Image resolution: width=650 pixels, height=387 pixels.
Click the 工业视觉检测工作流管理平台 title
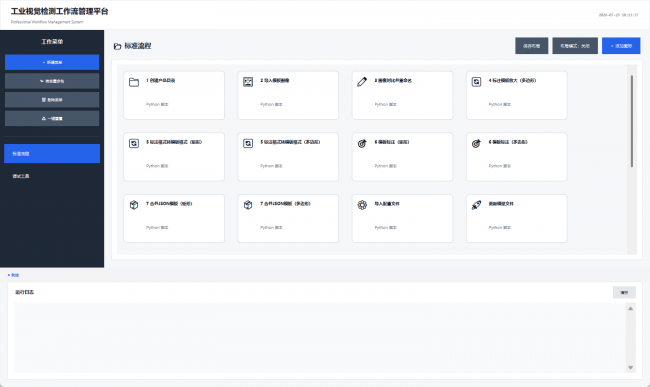(x=59, y=12)
